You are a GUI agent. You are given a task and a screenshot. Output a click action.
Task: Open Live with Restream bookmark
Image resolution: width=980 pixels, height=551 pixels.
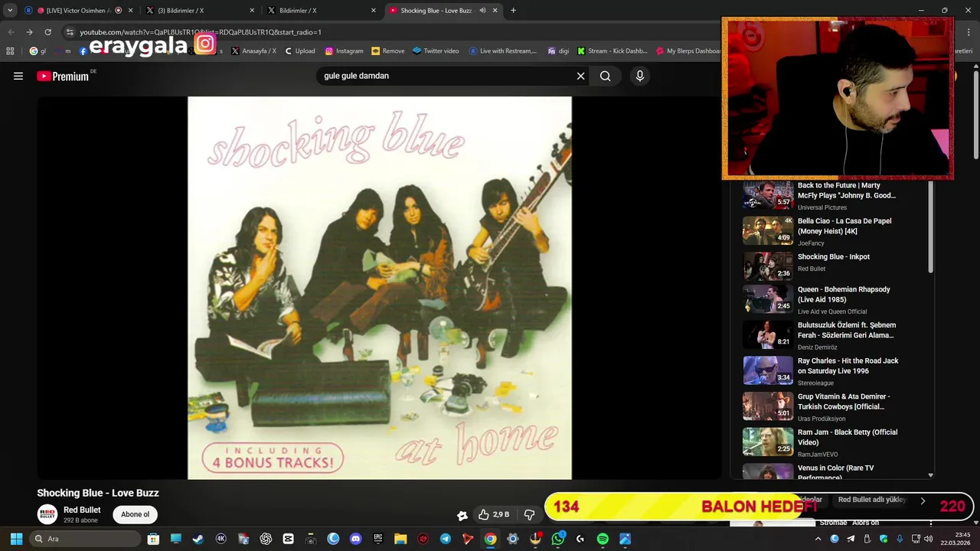pyautogui.click(x=503, y=51)
